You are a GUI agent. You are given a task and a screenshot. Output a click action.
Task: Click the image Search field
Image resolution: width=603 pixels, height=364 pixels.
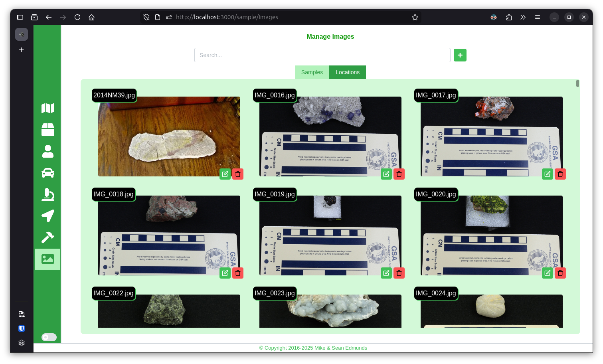[x=322, y=55]
